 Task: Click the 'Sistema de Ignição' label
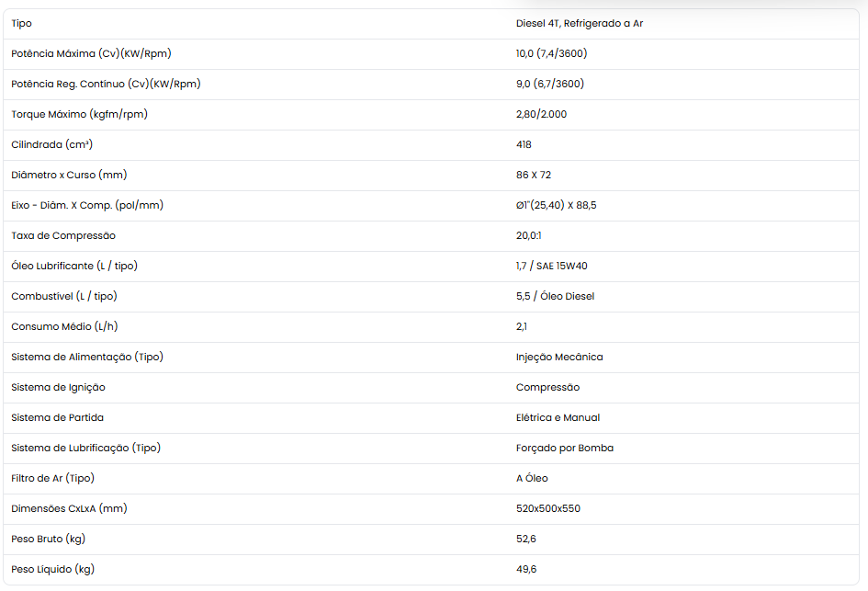pyautogui.click(x=58, y=387)
